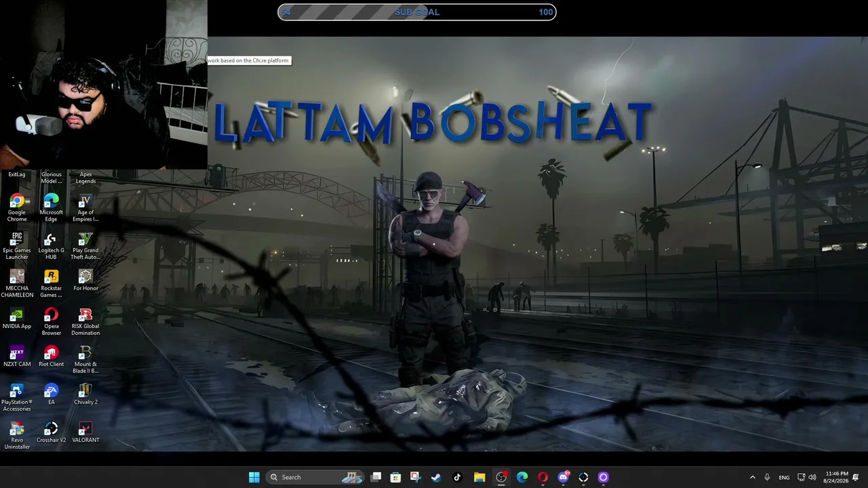Click the Crosshair V2 desktop icon
Screen dimensions: 868x488
51,432
